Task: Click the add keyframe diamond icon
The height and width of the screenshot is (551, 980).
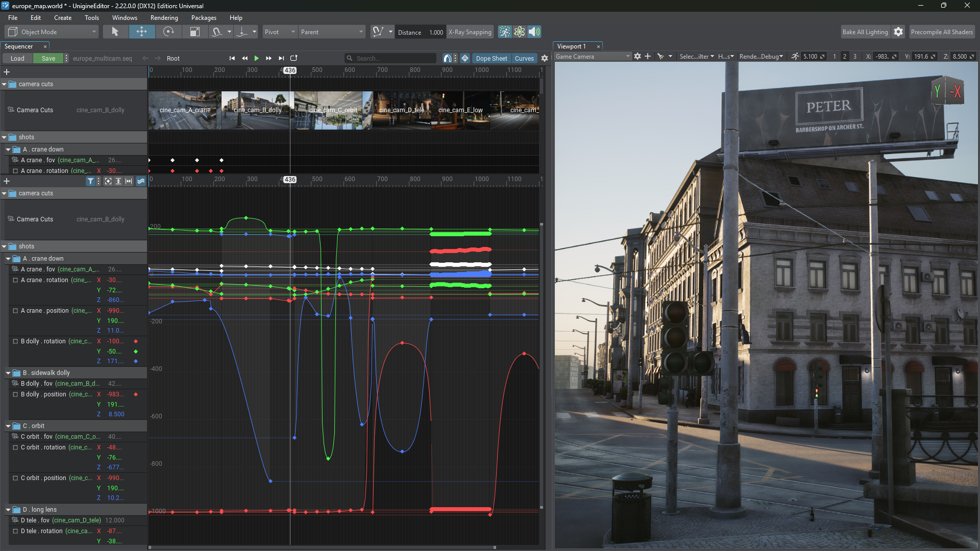Action: point(465,58)
